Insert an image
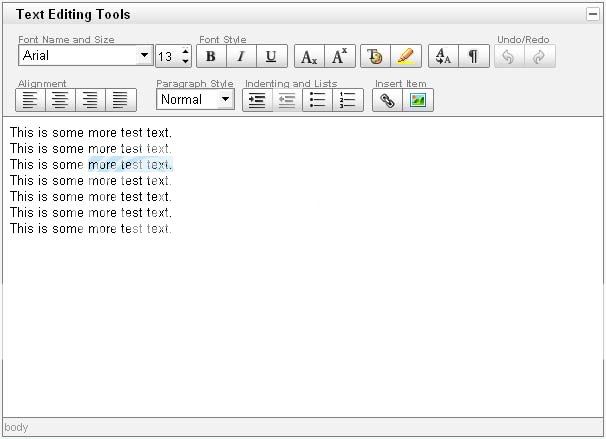 click(x=418, y=100)
